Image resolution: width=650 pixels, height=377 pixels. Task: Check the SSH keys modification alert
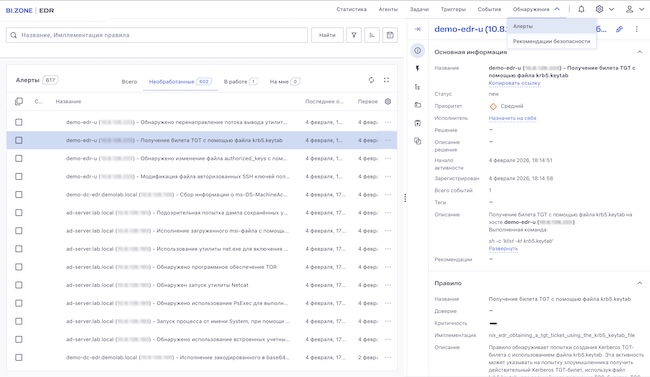tap(19, 177)
